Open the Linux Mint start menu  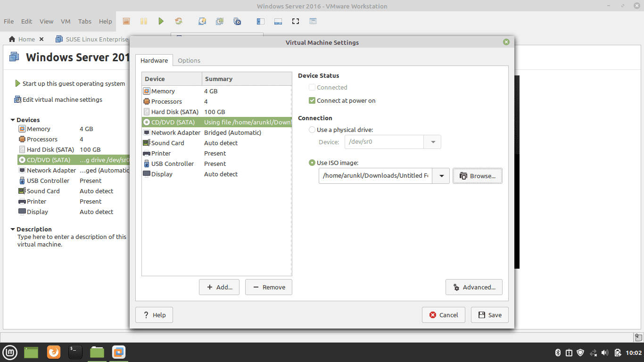[x=10, y=352]
